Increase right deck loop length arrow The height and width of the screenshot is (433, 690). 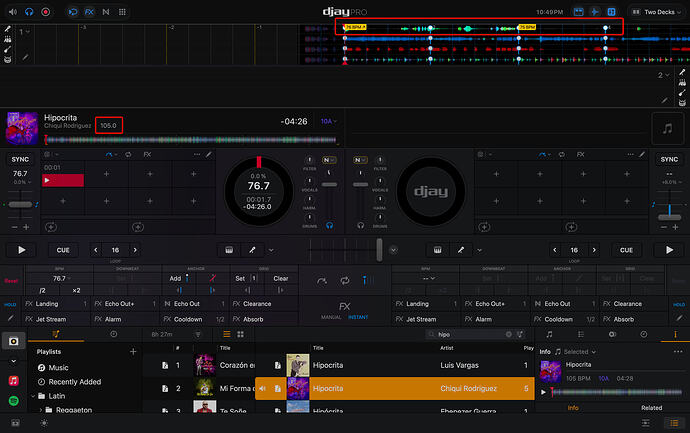594,250
